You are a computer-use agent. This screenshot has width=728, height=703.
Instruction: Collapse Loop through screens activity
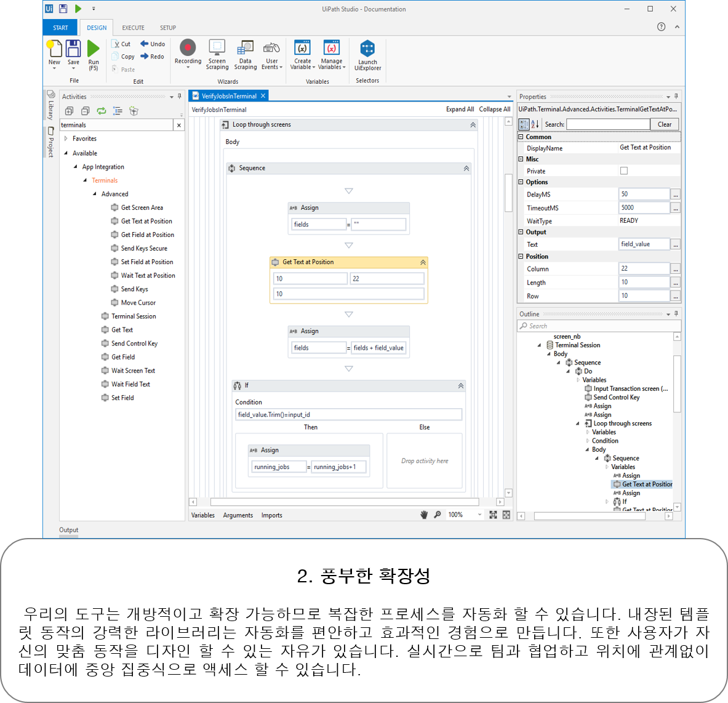point(473,125)
